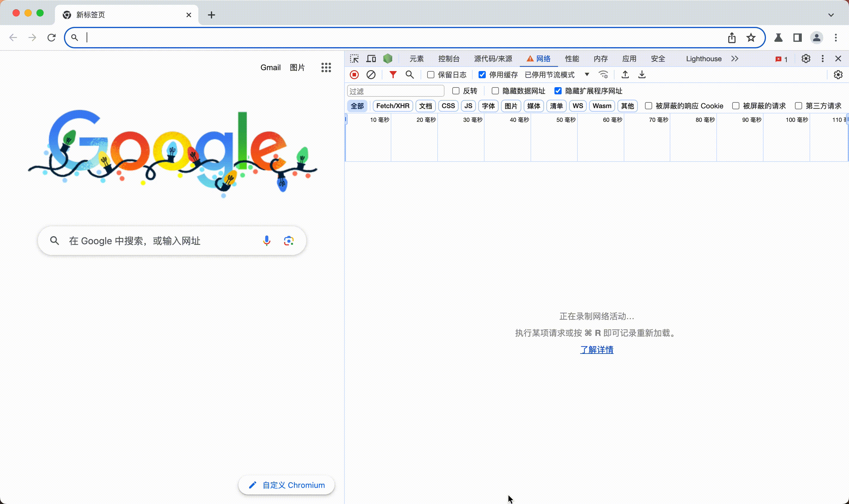Search by image with Lens icon
Image resolution: width=849 pixels, height=504 pixels.
tap(289, 241)
